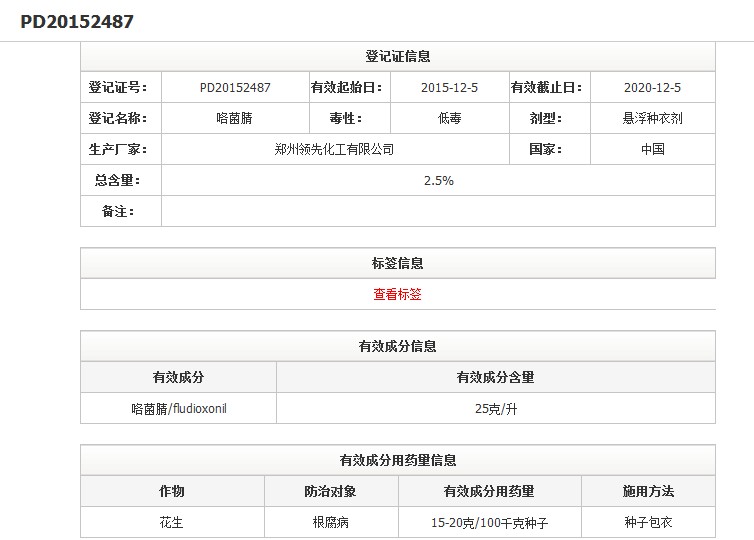This screenshot has height=540, width=754.
Task: Click the 作物 column header
Action: [172, 491]
